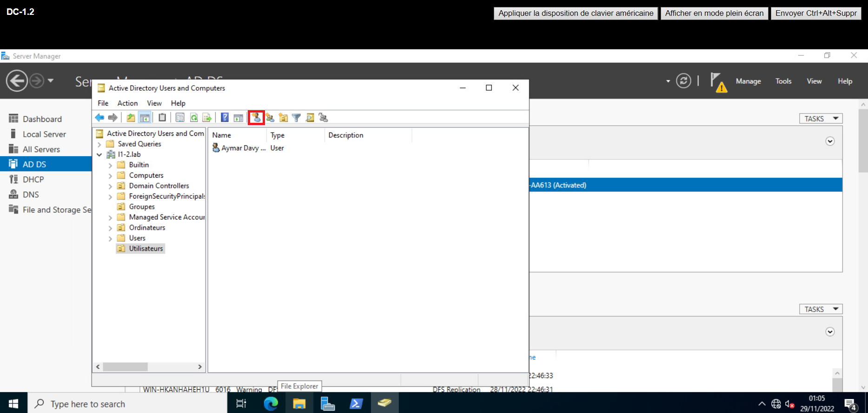Collapse the upper Server Manager section chevron
This screenshot has height=413, width=868.
[830, 141]
